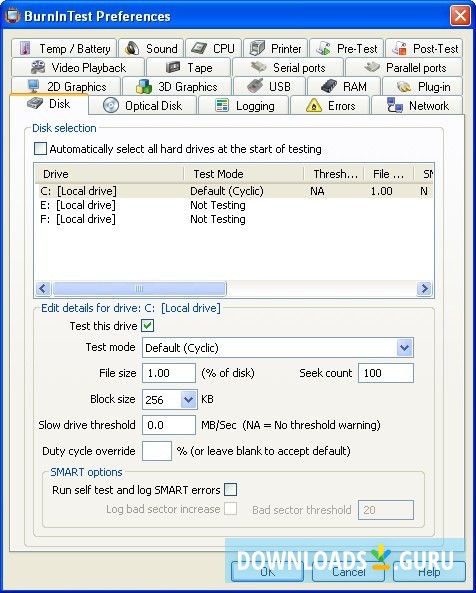The image size is (476, 593).
Task: Click the Tape drive icon
Action: 173,67
